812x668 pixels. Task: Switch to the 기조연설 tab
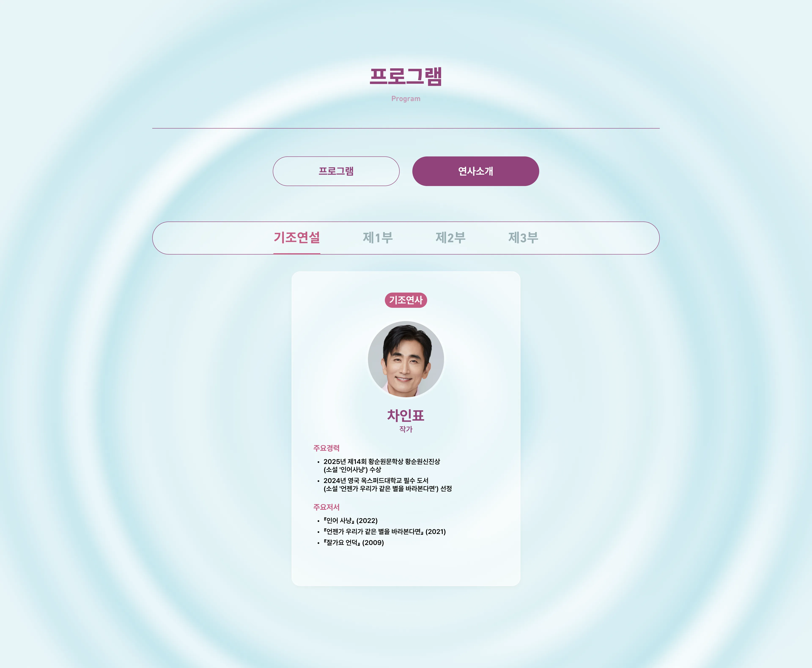[297, 237]
